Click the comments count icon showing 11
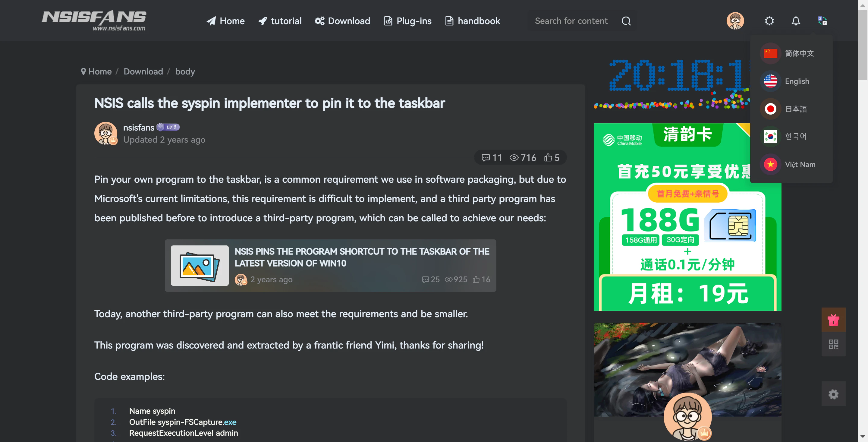Screen dimensions: 868x442 point(486,157)
